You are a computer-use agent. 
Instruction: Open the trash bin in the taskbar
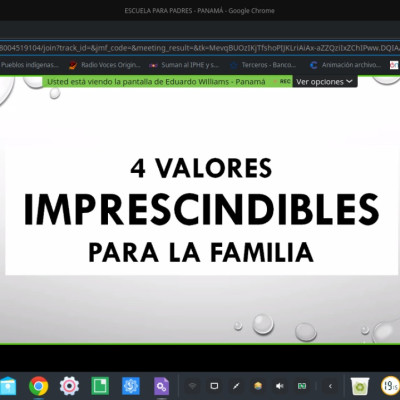tap(360, 386)
